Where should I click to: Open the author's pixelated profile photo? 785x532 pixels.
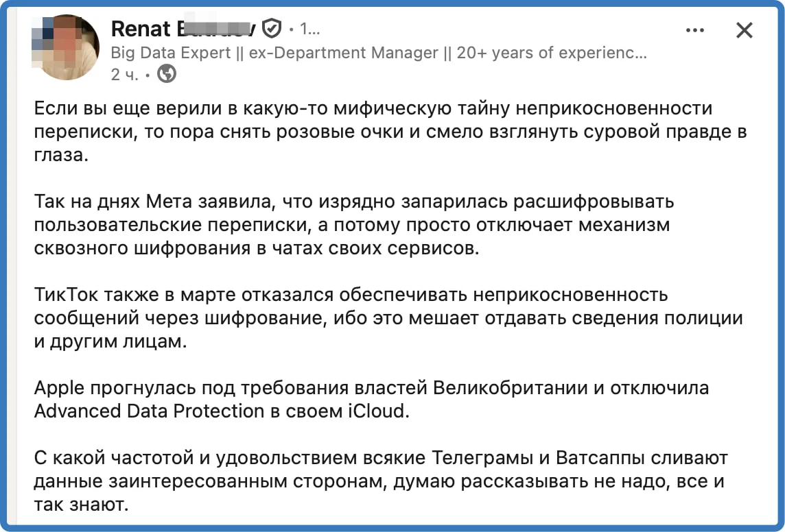[66, 48]
